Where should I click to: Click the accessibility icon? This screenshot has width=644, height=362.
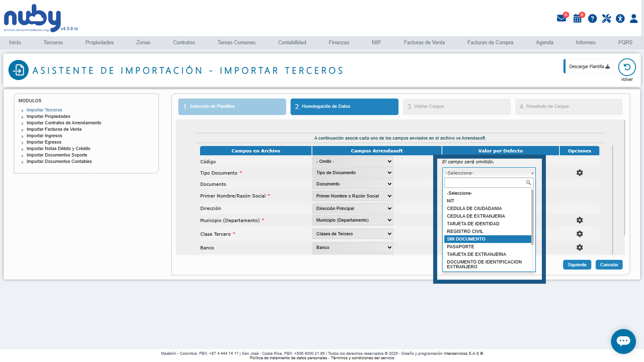tap(620, 19)
